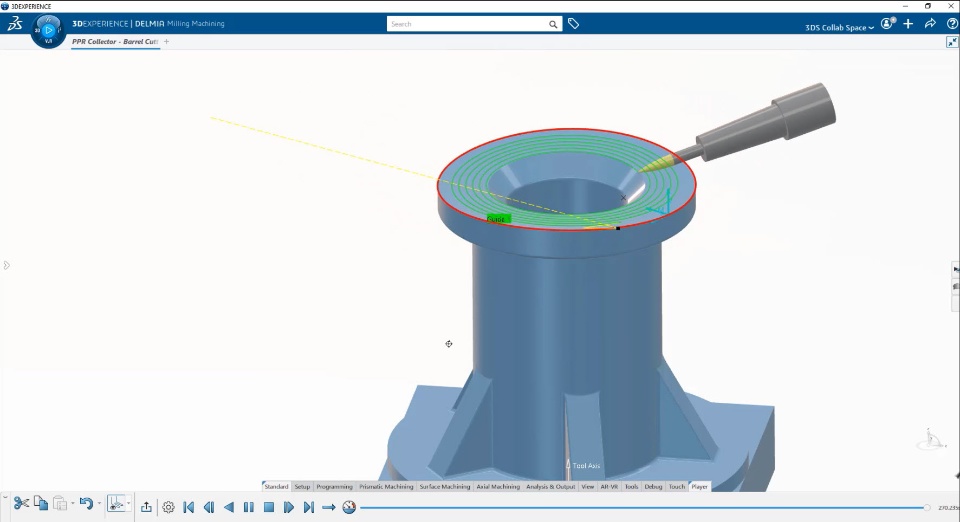Click the simulation speed gauge icon

[x=349, y=507]
